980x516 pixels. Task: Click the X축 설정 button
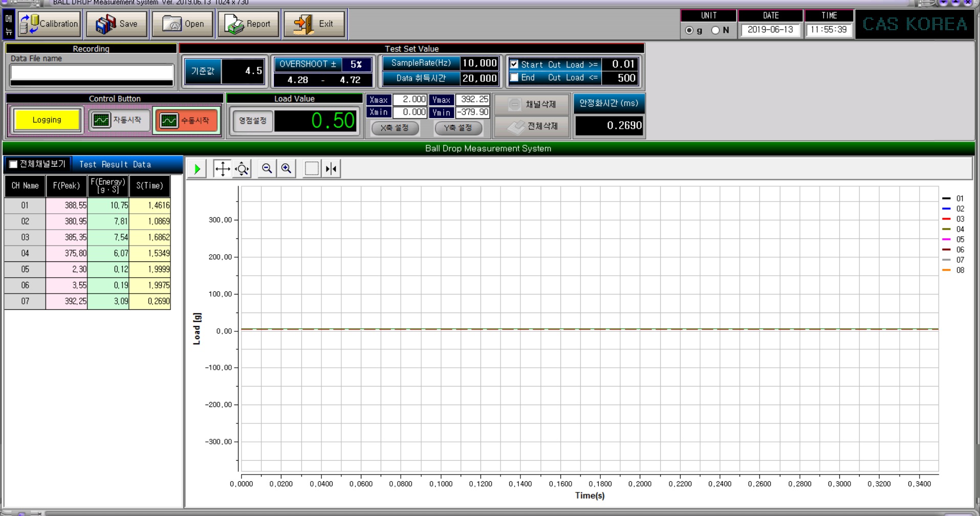(x=395, y=128)
